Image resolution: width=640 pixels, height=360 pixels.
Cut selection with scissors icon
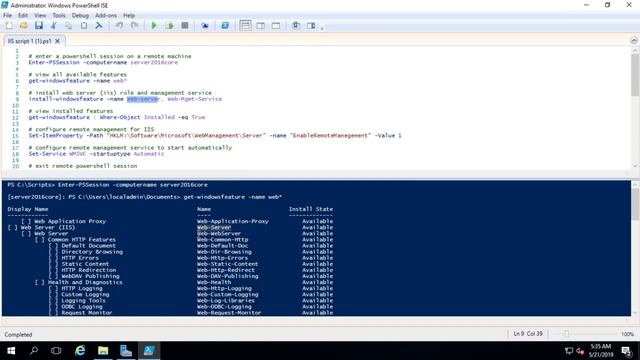click(x=53, y=25)
